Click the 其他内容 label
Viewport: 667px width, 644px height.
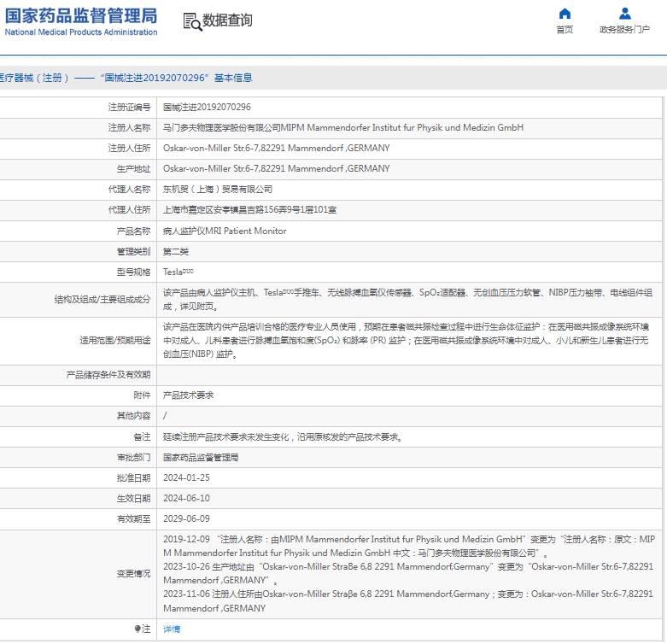133,416
